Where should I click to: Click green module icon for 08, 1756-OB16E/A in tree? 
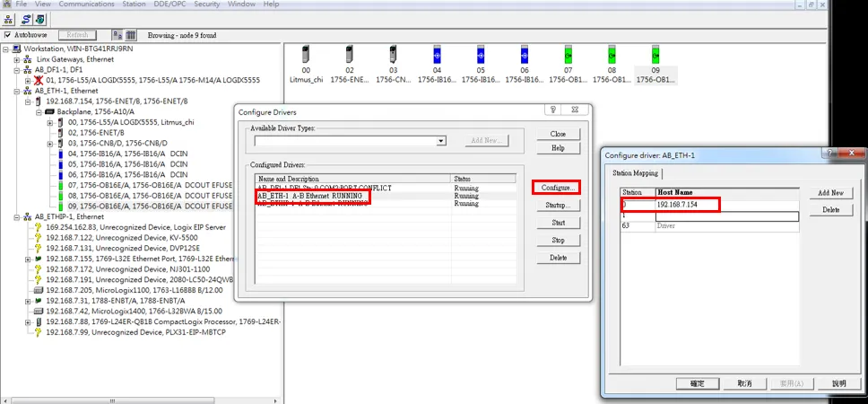(60, 196)
